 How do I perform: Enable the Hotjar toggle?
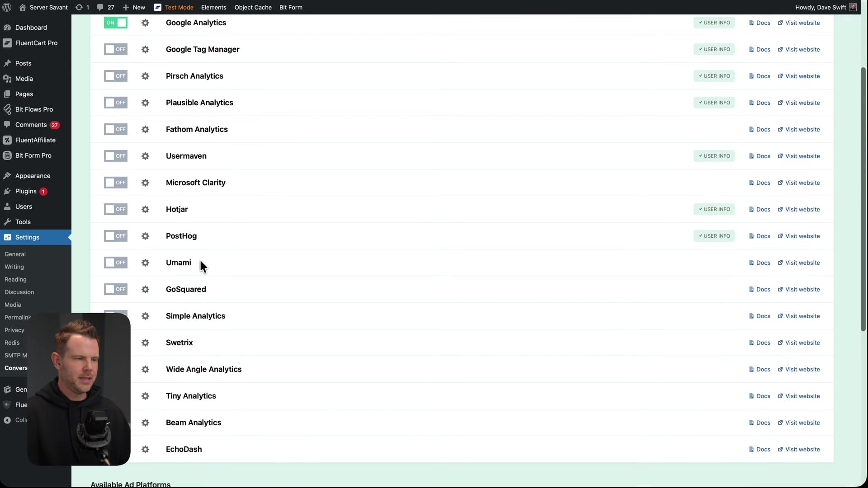(x=116, y=209)
